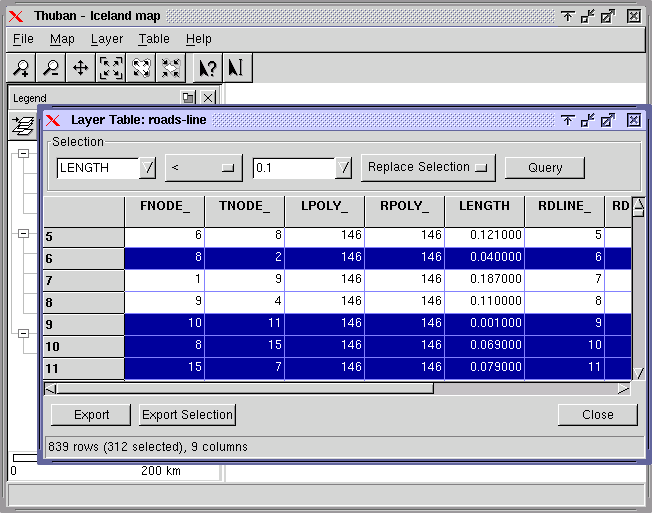652x513 pixels.
Task: Open the LENGTH field dropdown arrow
Action: coord(147,168)
